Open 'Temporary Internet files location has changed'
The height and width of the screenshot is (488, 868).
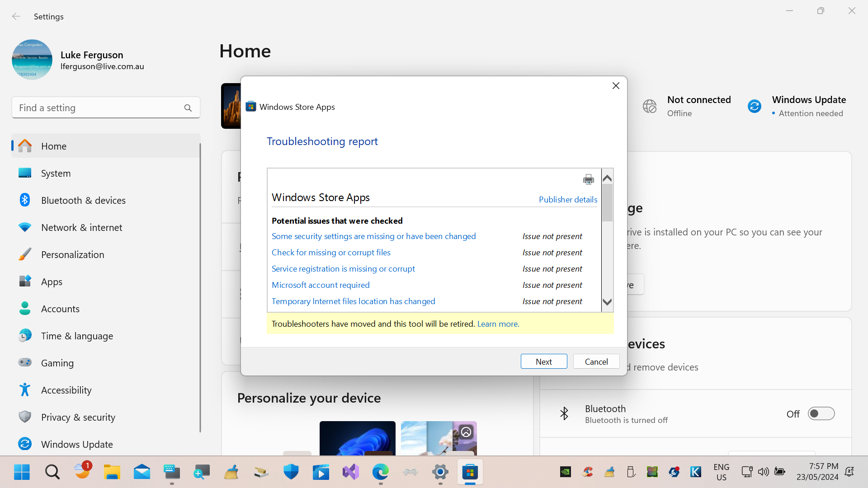point(353,301)
